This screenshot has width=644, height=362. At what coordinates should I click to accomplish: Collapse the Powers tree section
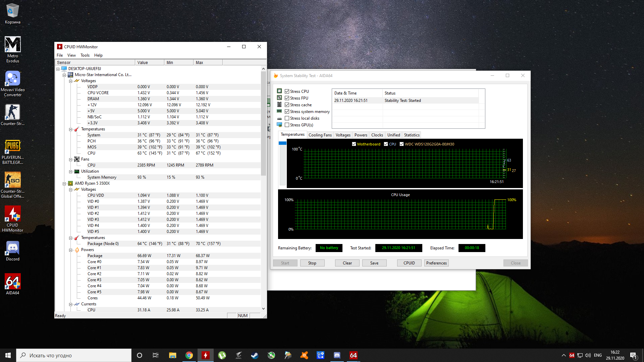[x=70, y=250]
